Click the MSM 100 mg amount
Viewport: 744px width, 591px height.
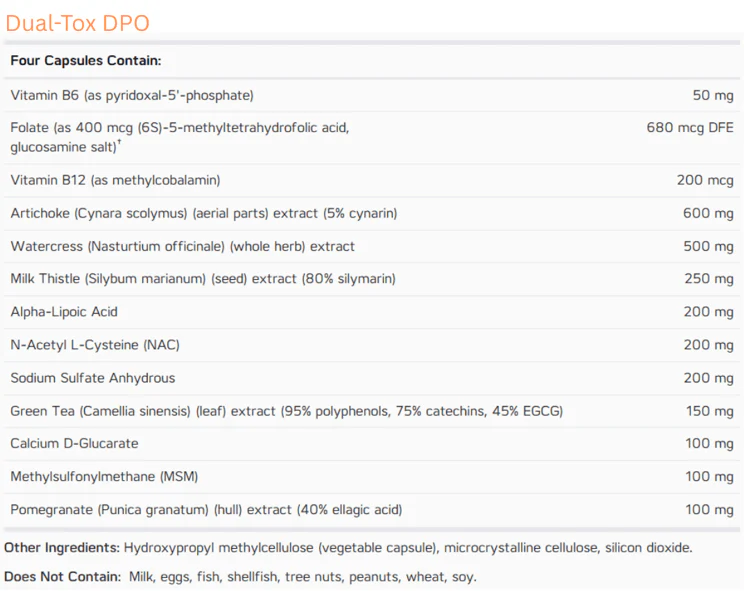709,476
